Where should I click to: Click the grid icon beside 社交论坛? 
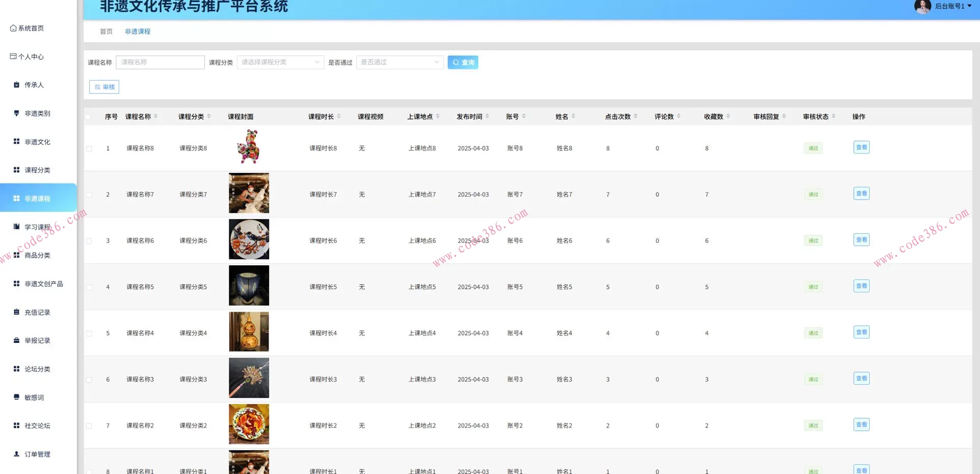(x=16, y=426)
